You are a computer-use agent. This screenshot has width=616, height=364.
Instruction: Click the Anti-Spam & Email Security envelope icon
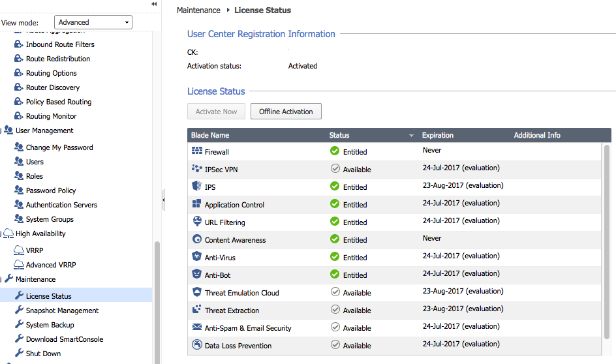[197, 327]
